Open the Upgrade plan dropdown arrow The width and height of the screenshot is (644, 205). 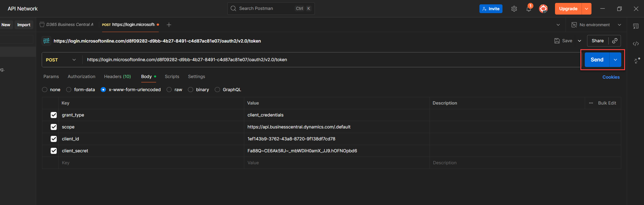587,9
